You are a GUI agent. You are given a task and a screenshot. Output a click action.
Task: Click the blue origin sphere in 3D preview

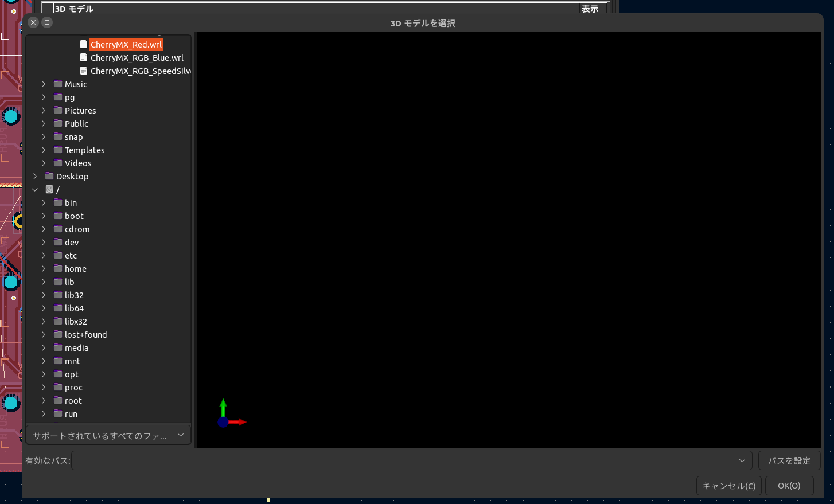point(223,423)
